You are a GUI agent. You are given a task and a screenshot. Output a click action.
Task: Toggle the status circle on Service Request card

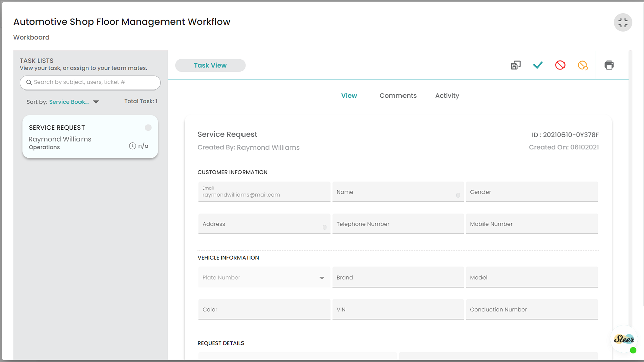pyautogui.click(x=148, y=128)
